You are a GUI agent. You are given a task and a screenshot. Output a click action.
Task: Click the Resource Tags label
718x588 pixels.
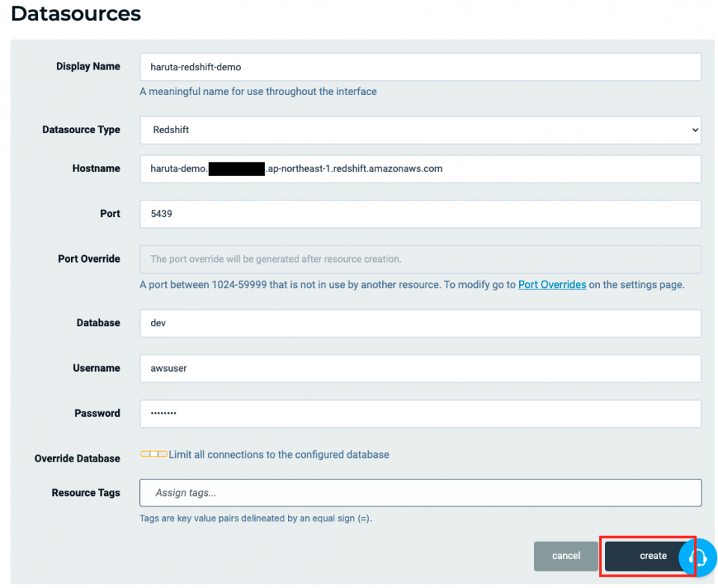click(x=85, y=493)
